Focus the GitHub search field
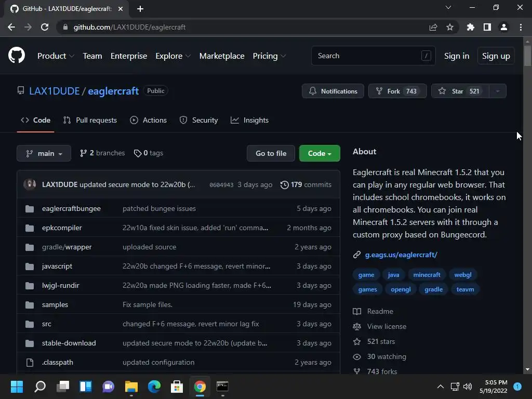 (373, 56)
